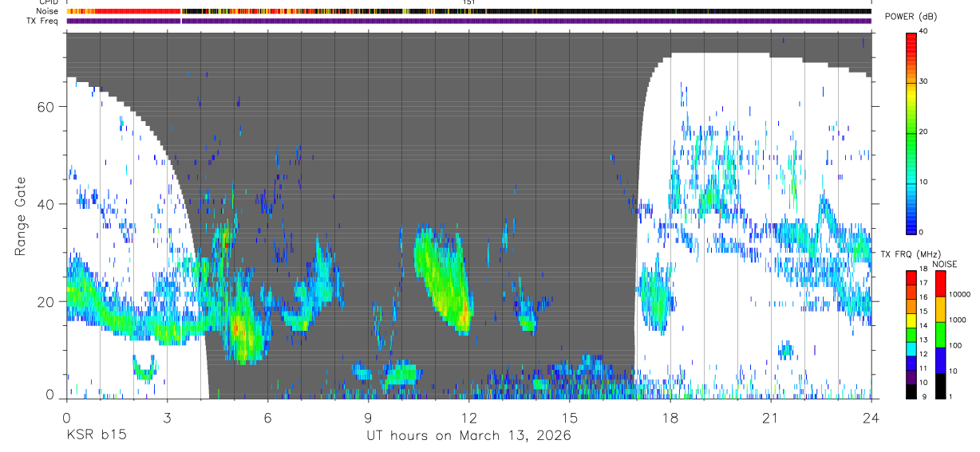Click the "Noise" row label at top left

47,11
